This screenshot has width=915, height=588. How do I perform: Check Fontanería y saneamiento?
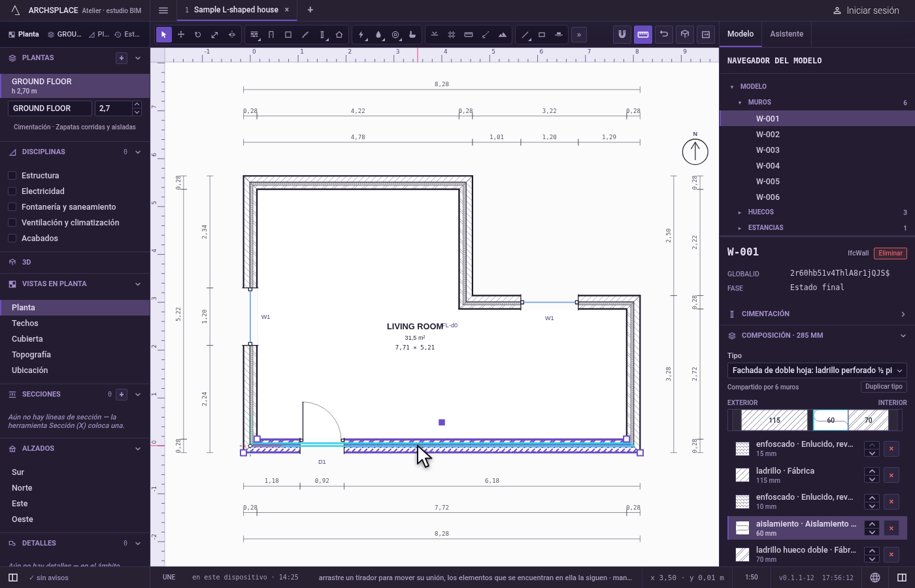click(12, 207)
